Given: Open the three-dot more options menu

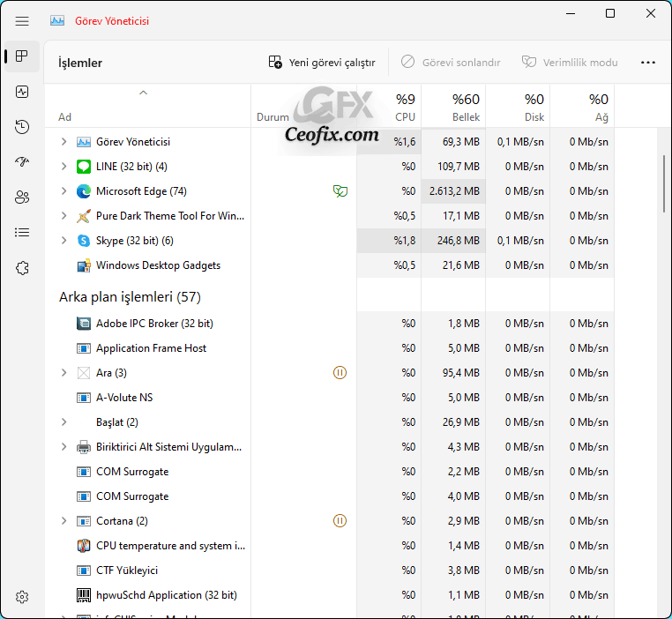Looking at the screenshot, I should click(x=648, y=63).
